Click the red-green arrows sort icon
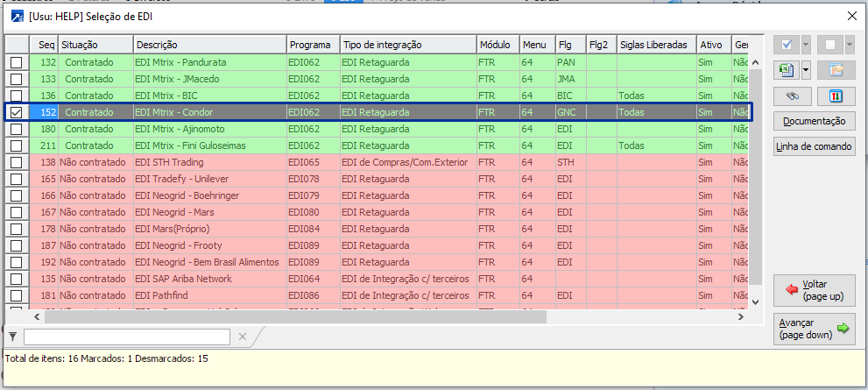 836,96
